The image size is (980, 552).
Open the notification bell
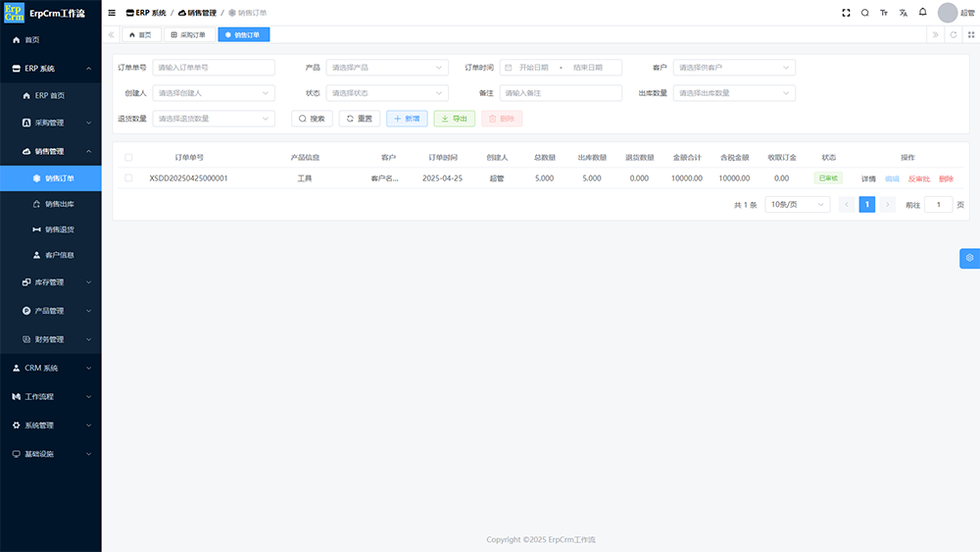click(x=922, y=12)
